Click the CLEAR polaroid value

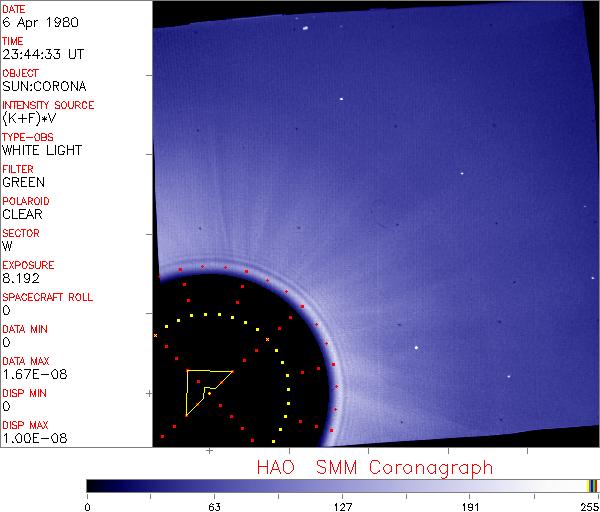coord(22,214)
